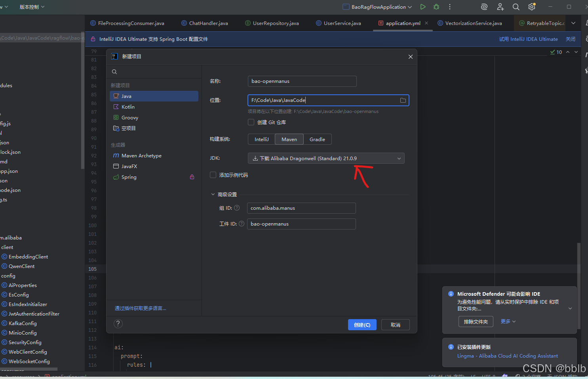The width and height of the screenshot is (588, 379).
Task: Select Maven Archetype generator
Action: [154, 155]
